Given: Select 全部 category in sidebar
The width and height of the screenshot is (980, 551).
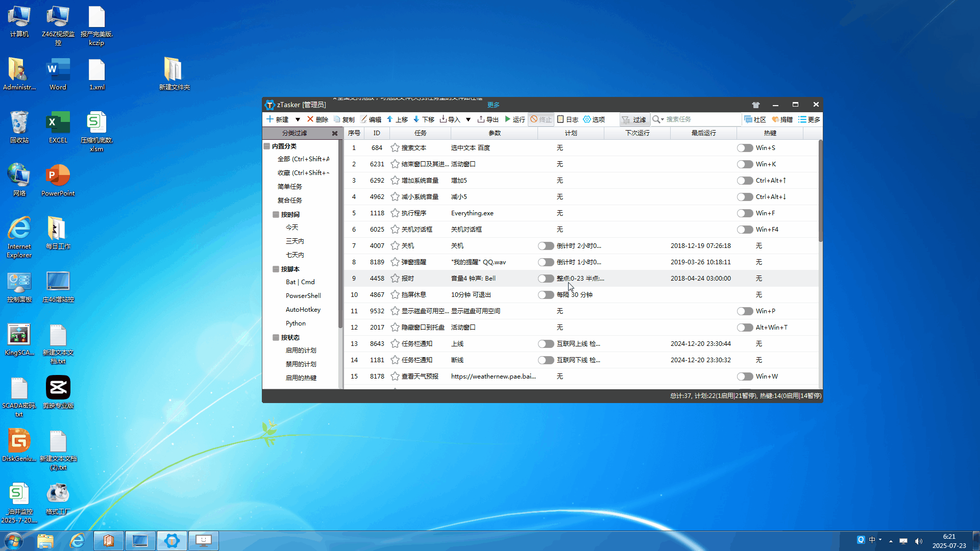Looking at the screenshot, I should pos(303,159).
